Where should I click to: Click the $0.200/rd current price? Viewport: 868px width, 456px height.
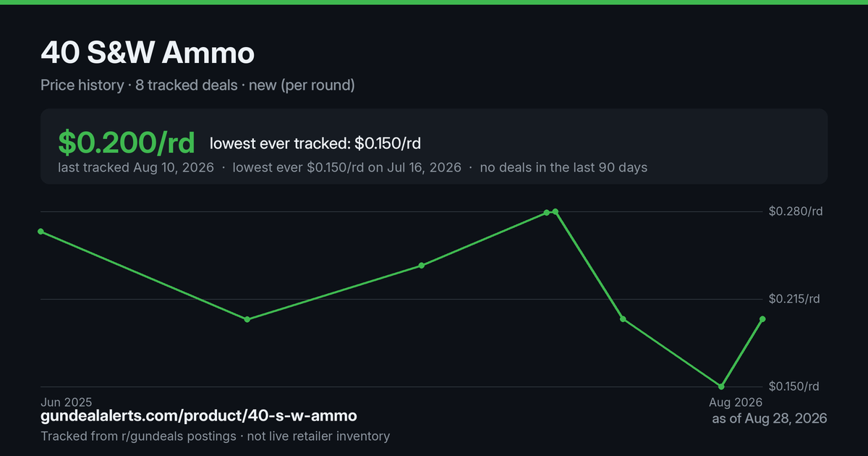tap(127, 143)
